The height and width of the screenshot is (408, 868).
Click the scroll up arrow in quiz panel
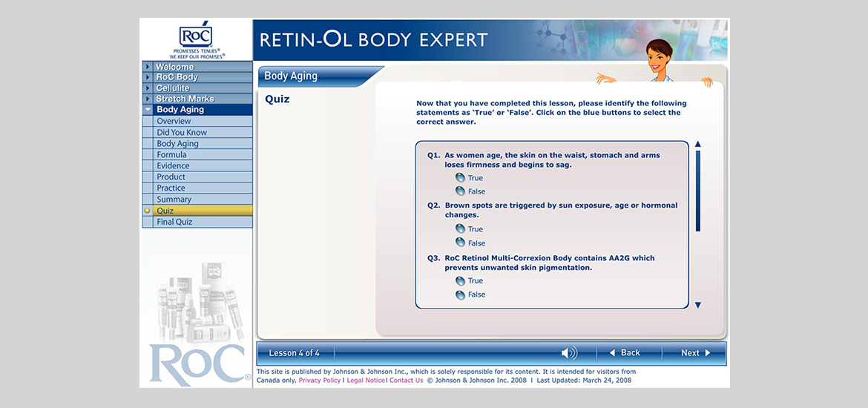pyautogui.click(x=697, y=145)
